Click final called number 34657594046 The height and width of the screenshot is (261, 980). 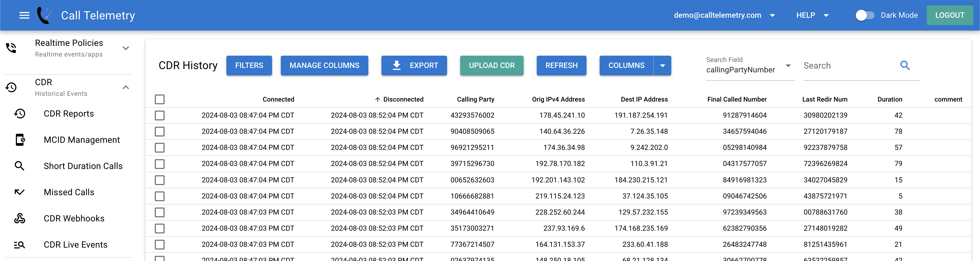coord(745,131)
